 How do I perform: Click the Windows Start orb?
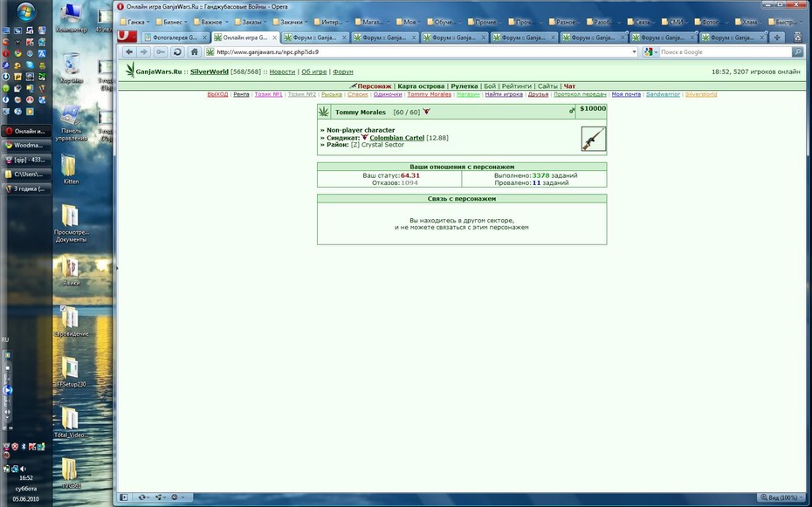pos(26,11)
